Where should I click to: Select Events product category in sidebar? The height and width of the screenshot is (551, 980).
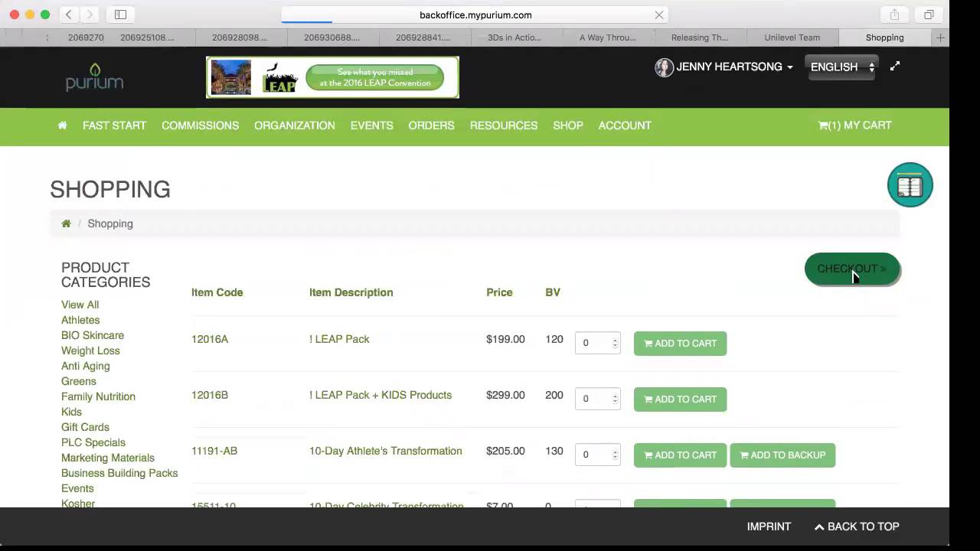[77, 488]
